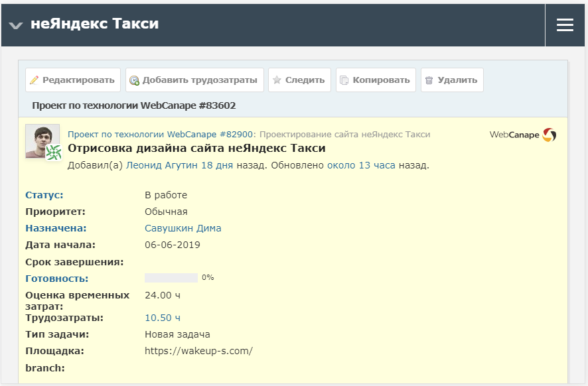Viewport: 588px width, 386px height.
Task: Click the WebCanape logo
Action: pos(523,135)
